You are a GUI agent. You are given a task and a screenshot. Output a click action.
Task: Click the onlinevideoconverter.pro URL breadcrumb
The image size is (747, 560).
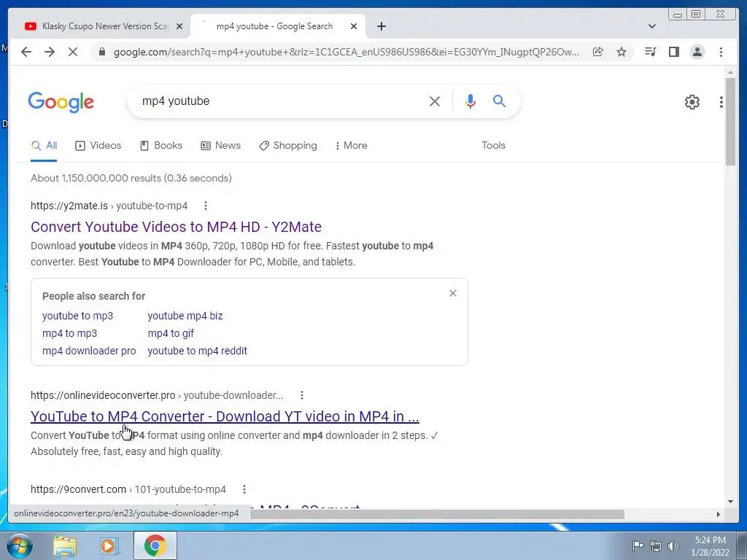157,395
